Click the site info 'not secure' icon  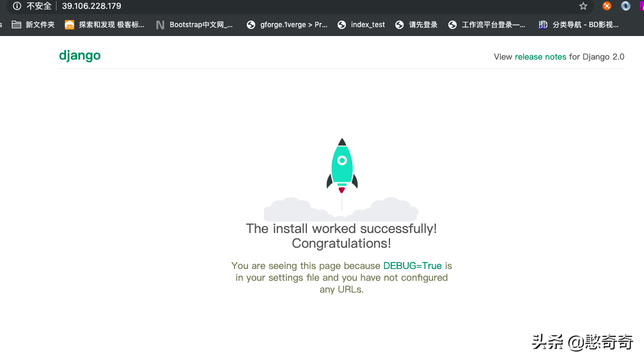coord(16,6)
